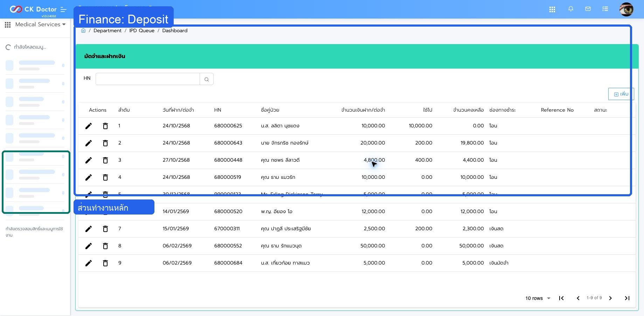644x316 pixels.
Task: Click the CK Doctor logo
Action: click(x=33, y=9)
